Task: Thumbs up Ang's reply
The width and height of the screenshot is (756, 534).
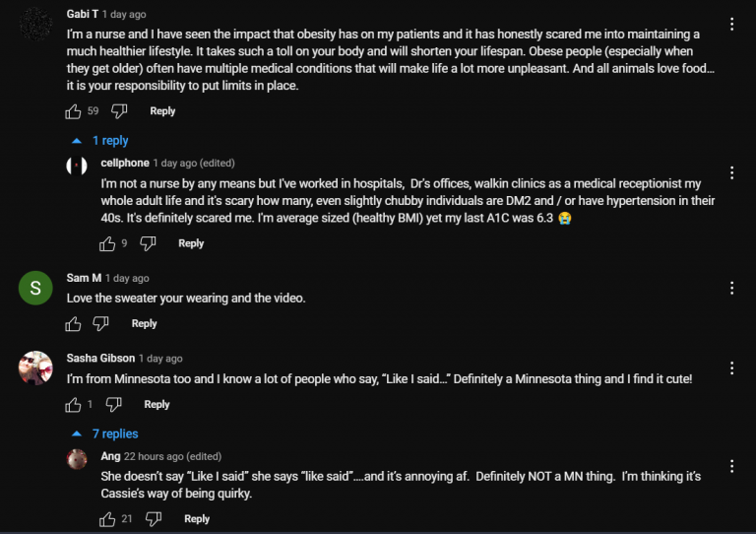Action: pos(107,519)
